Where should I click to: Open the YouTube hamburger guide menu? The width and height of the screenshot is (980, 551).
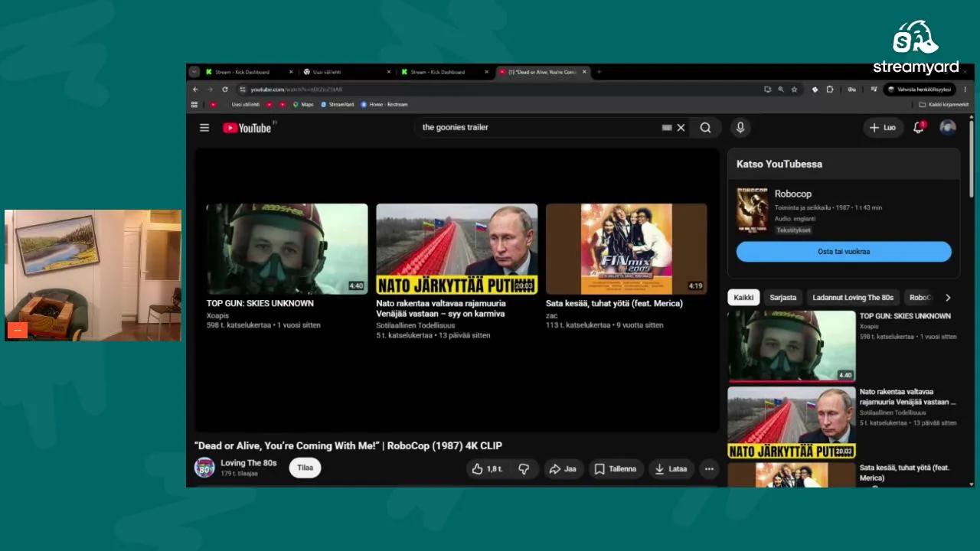pos(204,128)
